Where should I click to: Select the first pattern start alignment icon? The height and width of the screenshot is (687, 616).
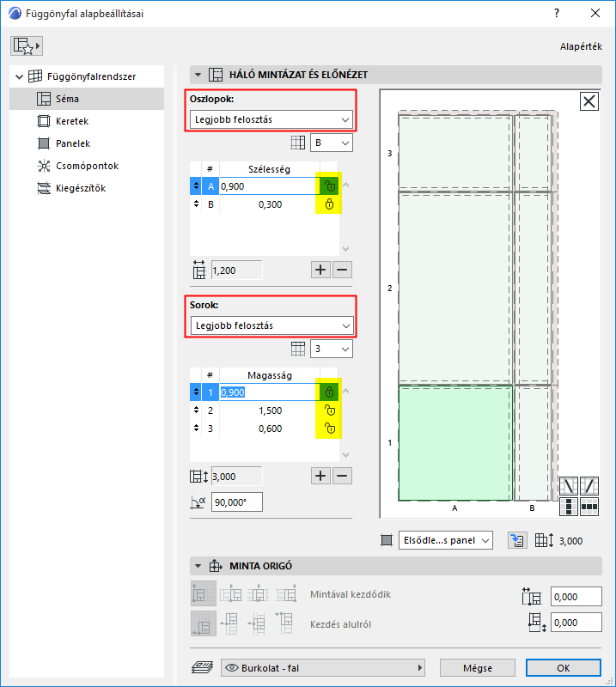tap(204, 594)
